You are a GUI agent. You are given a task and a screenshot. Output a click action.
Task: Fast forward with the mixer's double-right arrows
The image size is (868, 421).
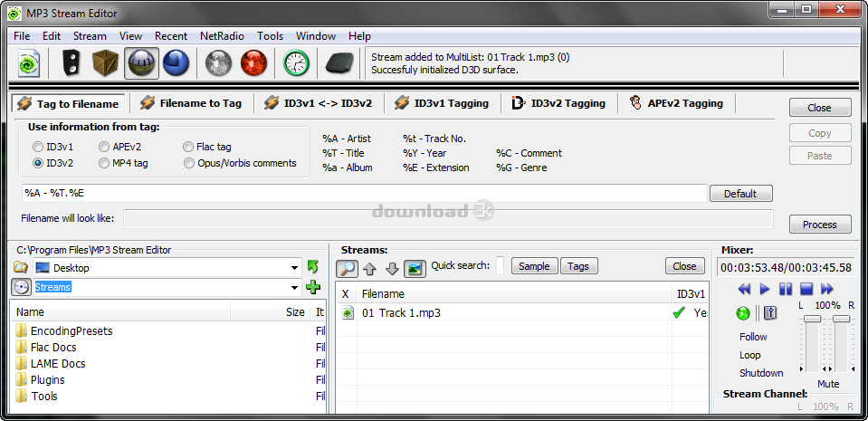point(827,289)
